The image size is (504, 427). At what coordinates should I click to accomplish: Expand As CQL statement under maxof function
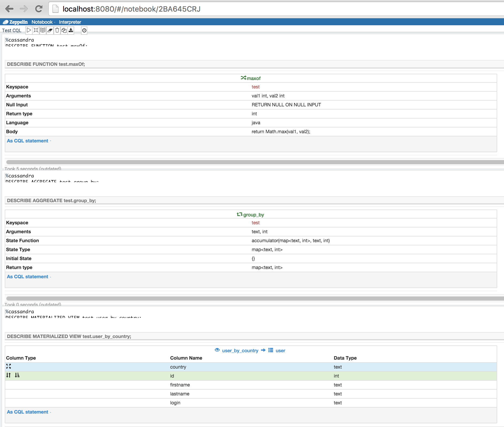(x=28, y=141)
